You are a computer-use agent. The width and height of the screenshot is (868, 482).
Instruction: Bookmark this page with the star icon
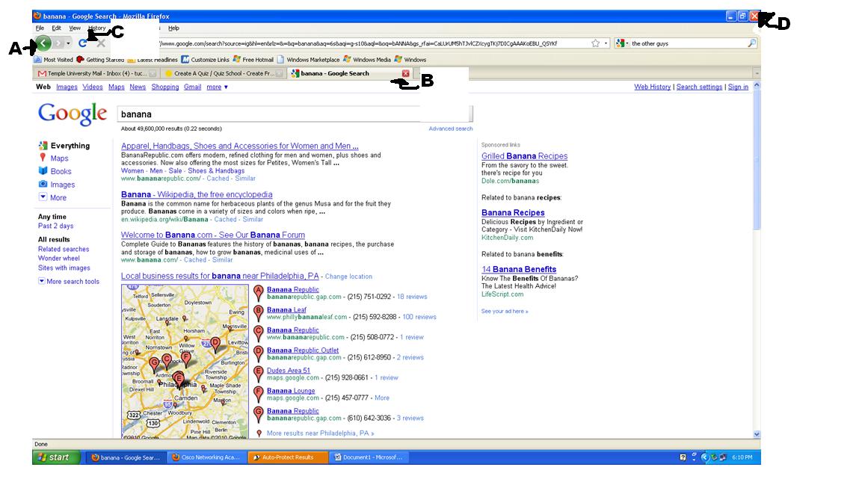coord(595,43)
